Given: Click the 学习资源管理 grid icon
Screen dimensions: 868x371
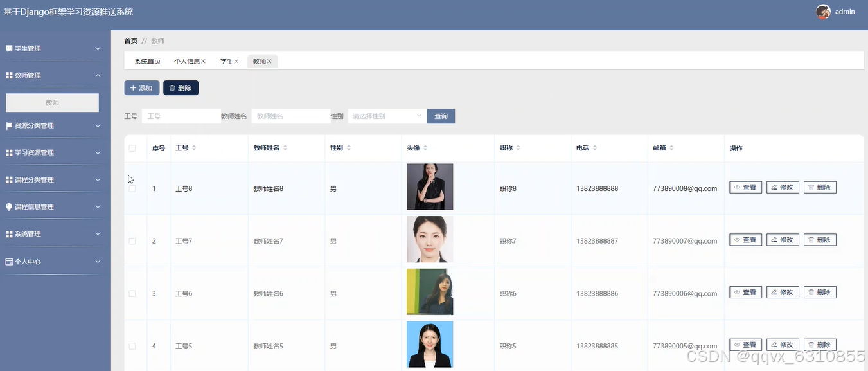Looking at the screenshot, I should [9, 152].
